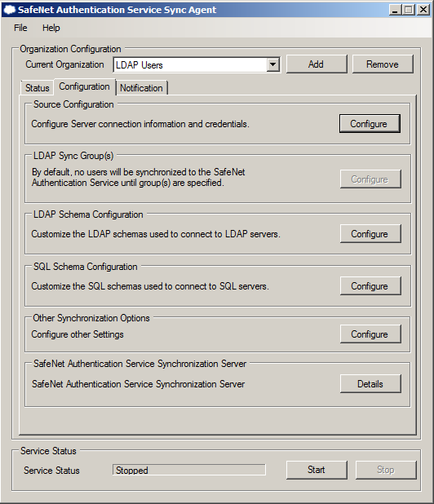Start the service
Image resolution: width=434 pixels, height=504 pixels.
[317, 470]
